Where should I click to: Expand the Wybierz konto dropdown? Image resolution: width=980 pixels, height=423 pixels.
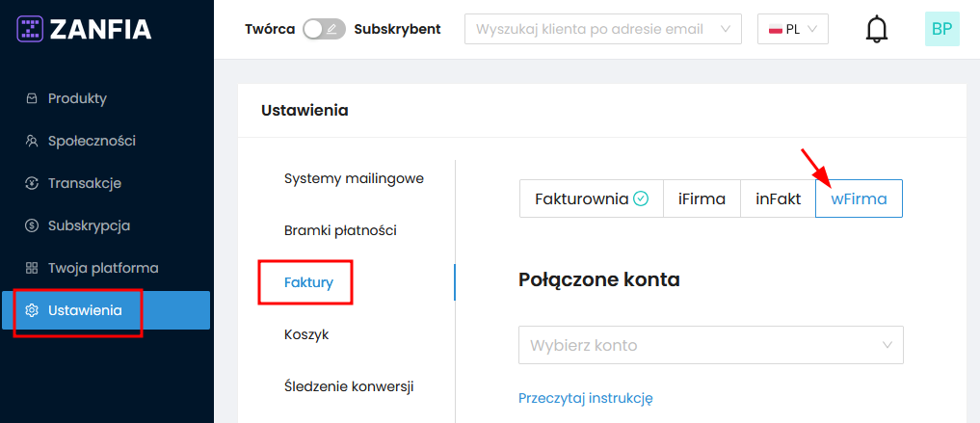coord(710,345)
